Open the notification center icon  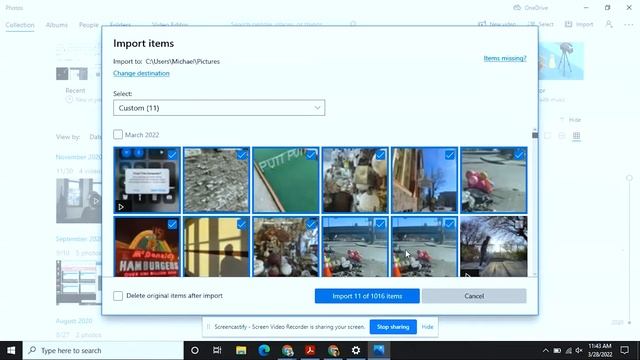(x=624, y=350)
